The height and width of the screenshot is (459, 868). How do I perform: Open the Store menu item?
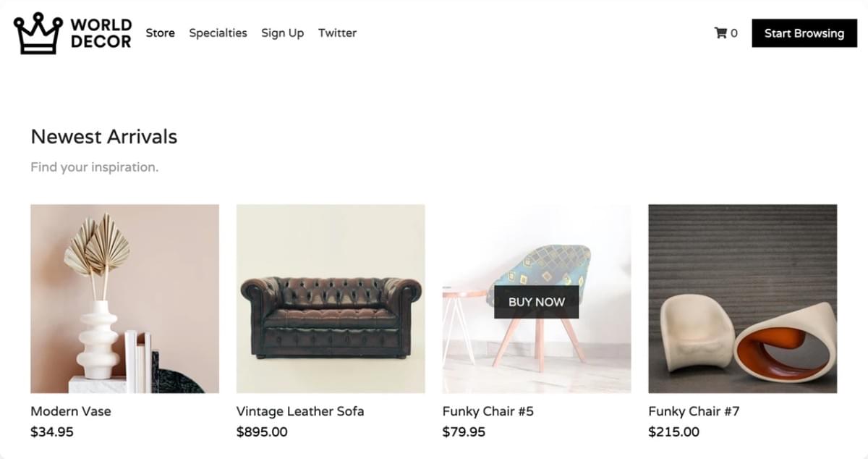(160, 33)
